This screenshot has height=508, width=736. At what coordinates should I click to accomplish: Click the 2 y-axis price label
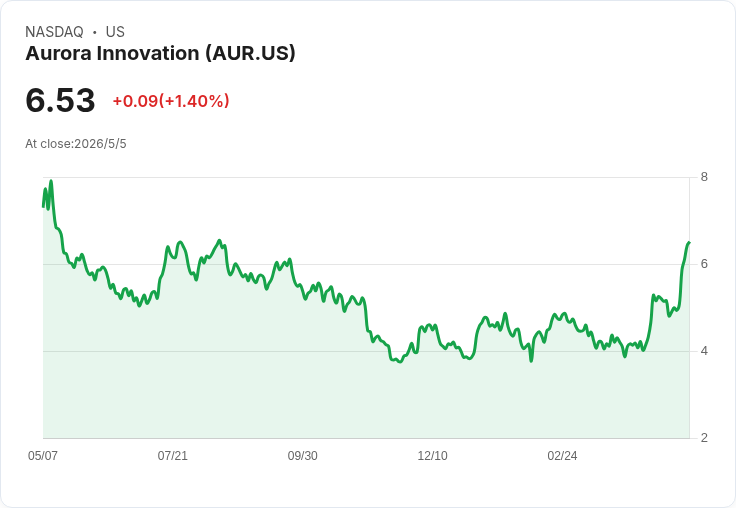pos(704,438)
